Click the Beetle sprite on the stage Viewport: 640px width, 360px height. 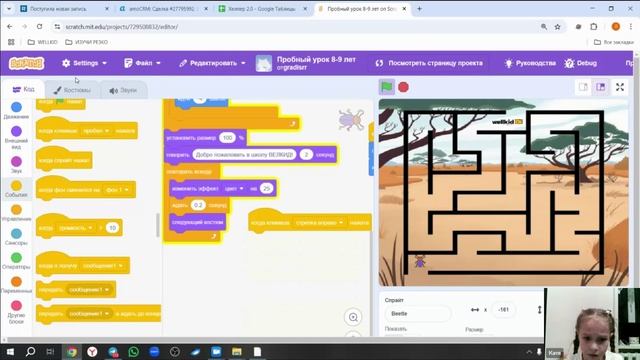click(420, 261)
